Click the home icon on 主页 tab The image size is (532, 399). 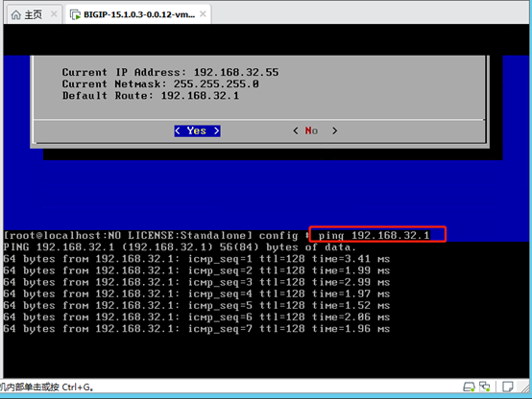(16, 15)
